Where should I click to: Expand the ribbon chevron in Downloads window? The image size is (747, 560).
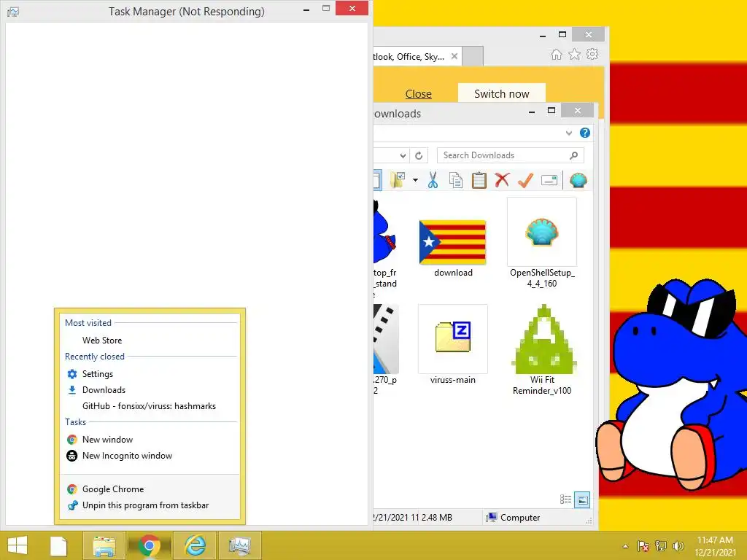pos(569,133)
